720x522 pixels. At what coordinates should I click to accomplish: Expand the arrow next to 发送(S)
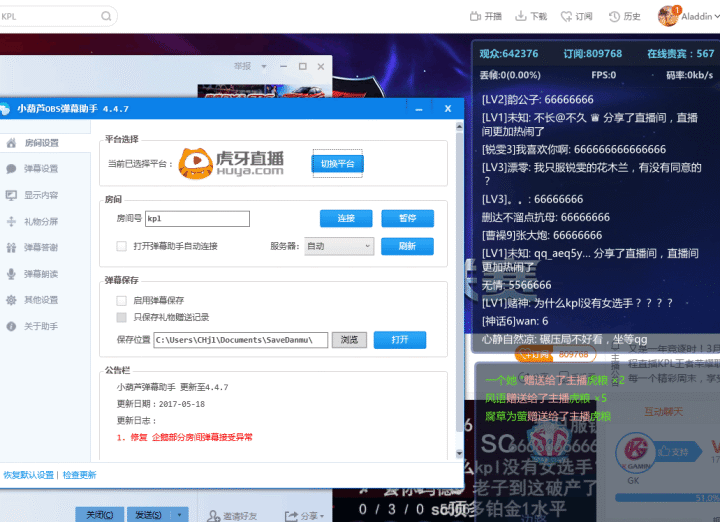point(180,515)
